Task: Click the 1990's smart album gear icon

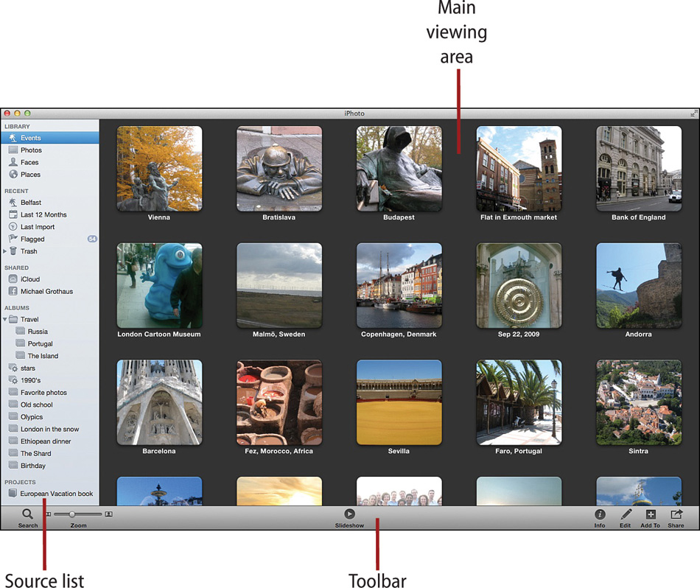Action: [13, 380]
